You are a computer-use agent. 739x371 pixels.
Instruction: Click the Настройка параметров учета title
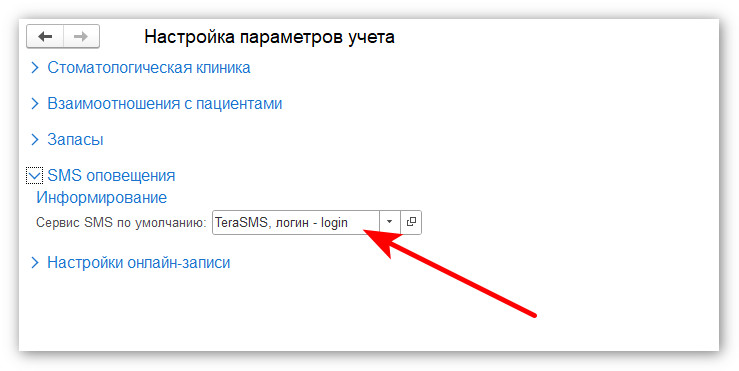(269, 37)
